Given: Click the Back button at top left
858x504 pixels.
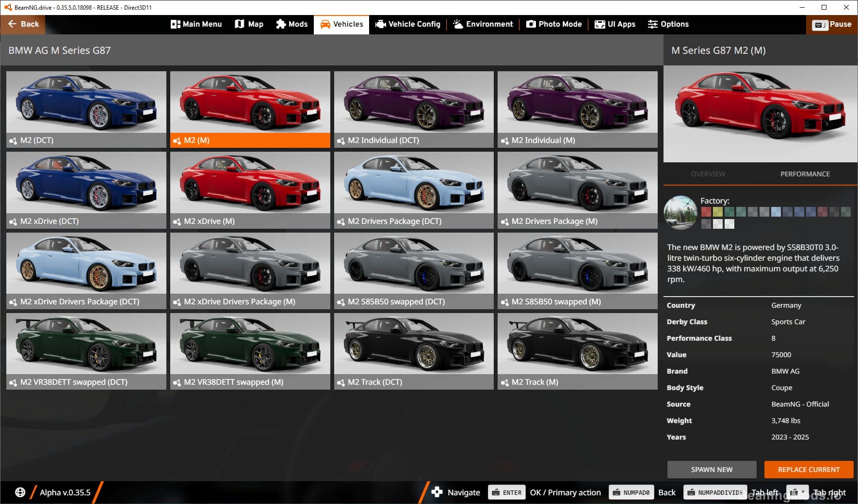Looking at the screenshot, I should pos(23,24).
